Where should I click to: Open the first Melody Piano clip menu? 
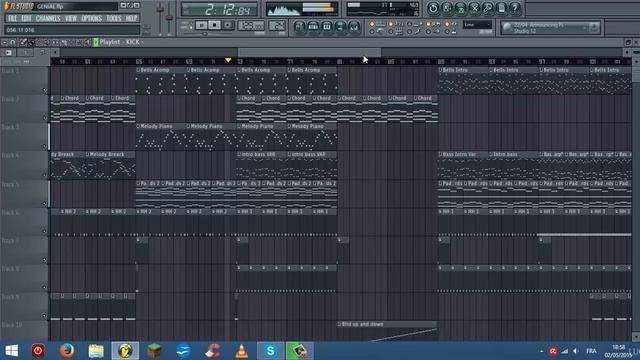[x=138, y=127]
